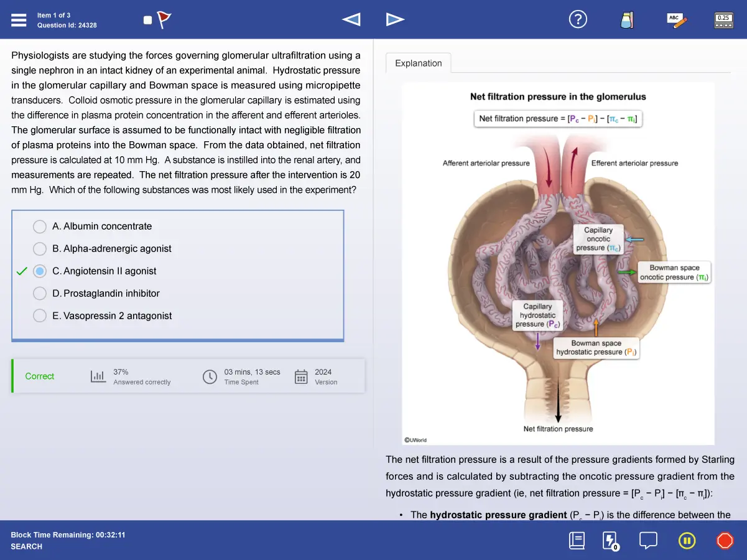Go to the previous question arrow
747x560 pixels.
351,20
